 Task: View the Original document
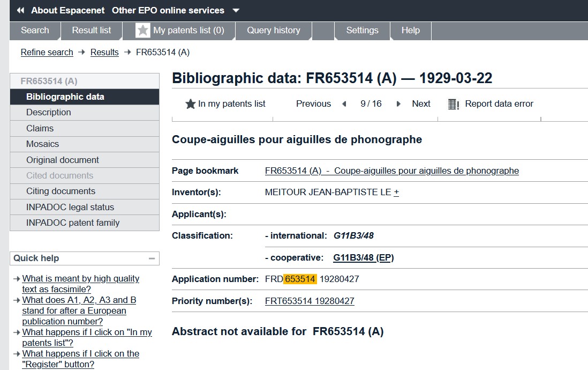63,160
